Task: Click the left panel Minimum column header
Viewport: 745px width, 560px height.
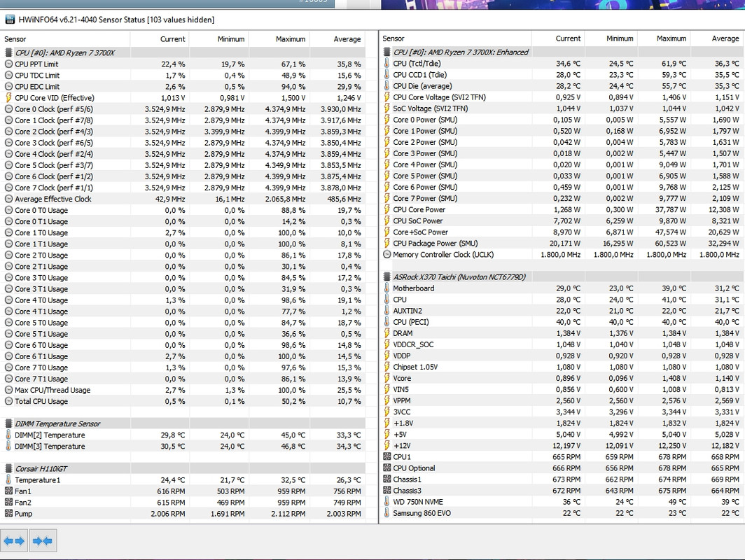Action: (x=219, y=39)
